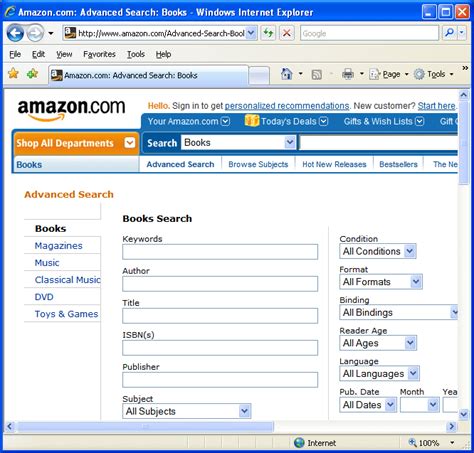
Task: Click the Favorites Center star icon
Action: (13, 73)
